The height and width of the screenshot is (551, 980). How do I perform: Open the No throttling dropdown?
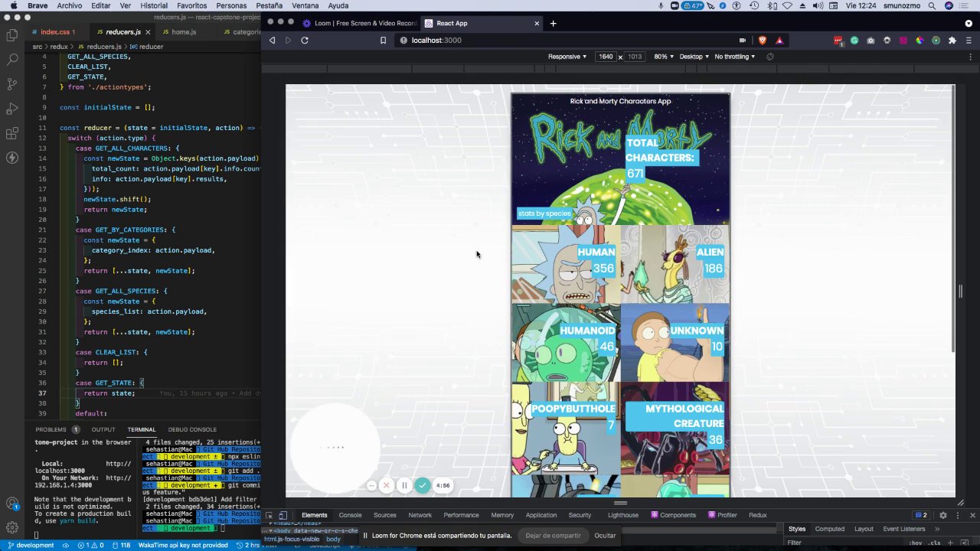(x=735, y=57)
